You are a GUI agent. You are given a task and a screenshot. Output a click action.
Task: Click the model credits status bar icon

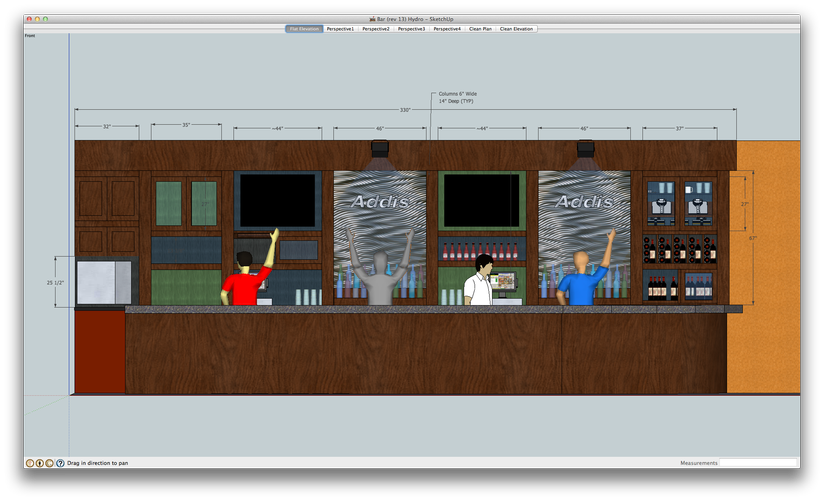(39, 463)
